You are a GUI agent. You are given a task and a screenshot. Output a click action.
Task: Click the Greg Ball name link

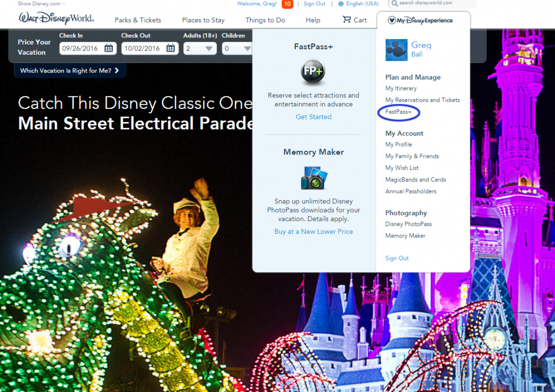421,49
